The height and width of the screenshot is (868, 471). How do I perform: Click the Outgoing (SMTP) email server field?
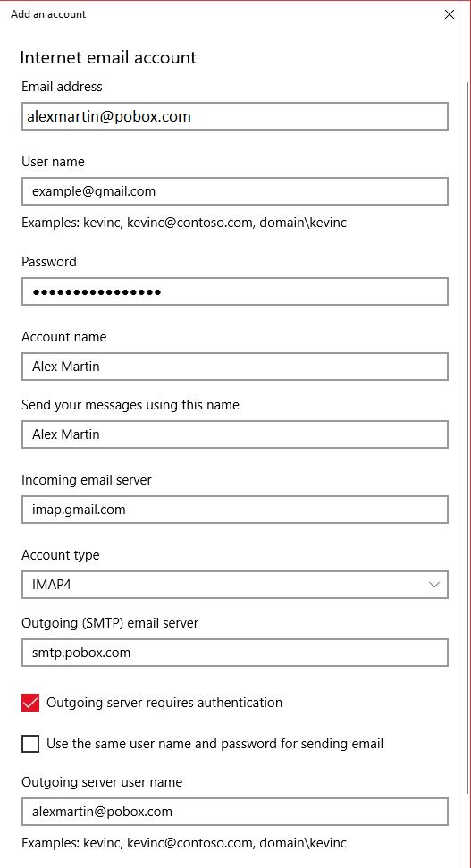(235, 653)
